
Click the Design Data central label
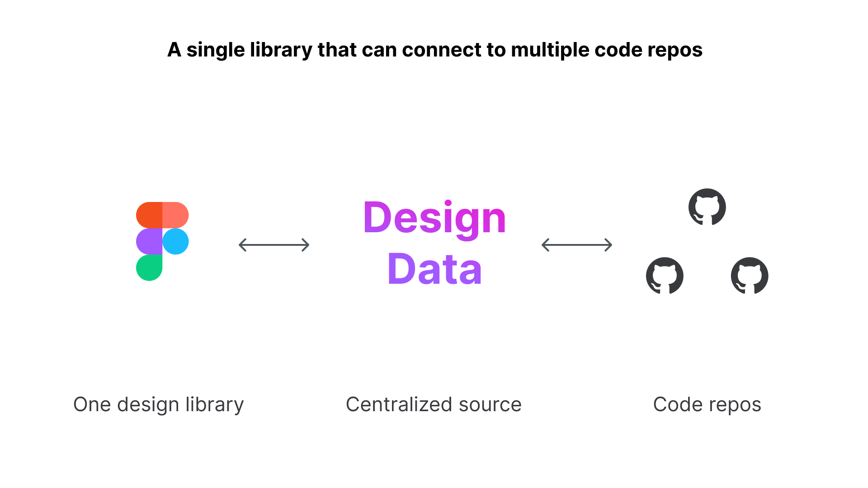tap(434, 244)
